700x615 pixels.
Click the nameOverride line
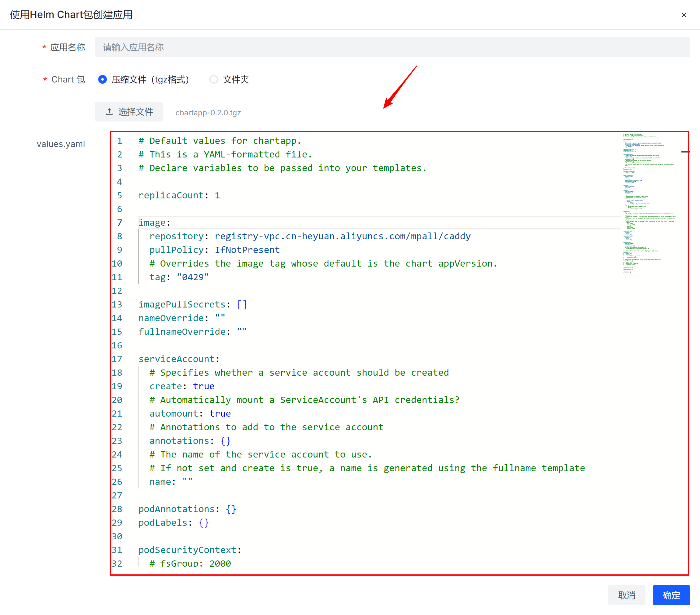pyautogui.click(x=182, y=318)
